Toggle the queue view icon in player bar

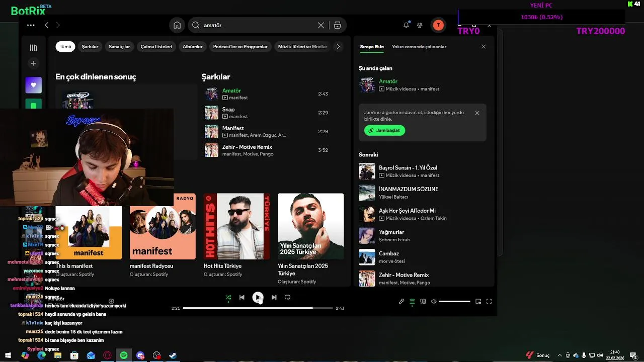click(412, 302)
